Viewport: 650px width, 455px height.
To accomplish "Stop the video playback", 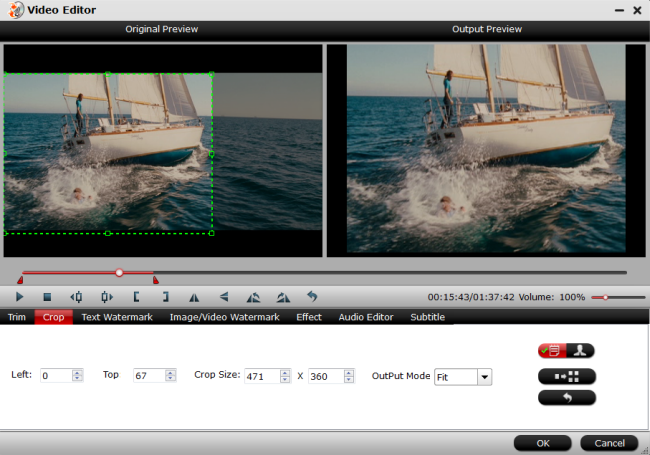I will point(47,297).
